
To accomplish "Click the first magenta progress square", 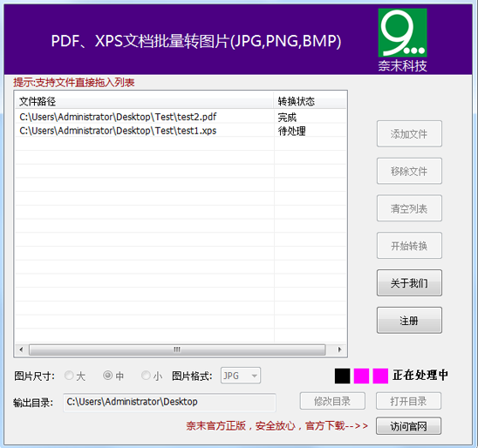I will [361, 376].
